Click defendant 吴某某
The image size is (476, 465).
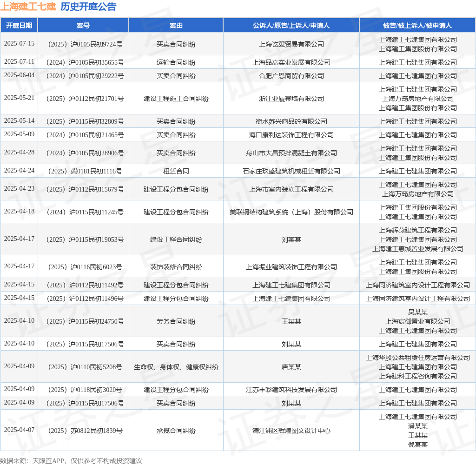418,312
